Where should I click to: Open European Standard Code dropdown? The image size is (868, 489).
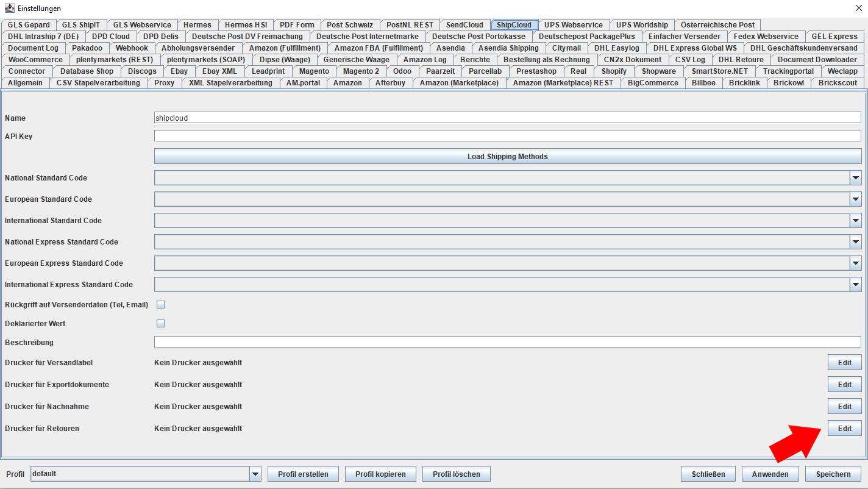tap(855, 199)
